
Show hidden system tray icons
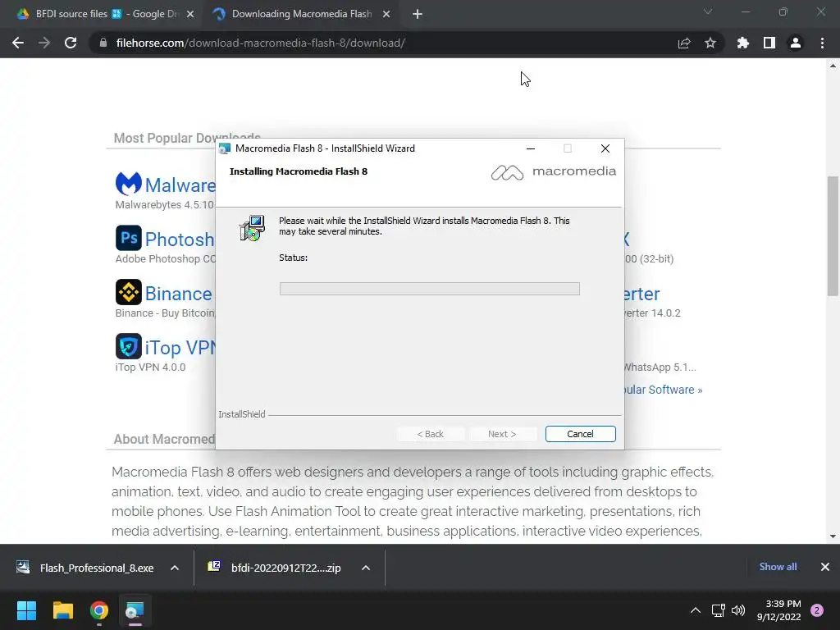(696, 610)
